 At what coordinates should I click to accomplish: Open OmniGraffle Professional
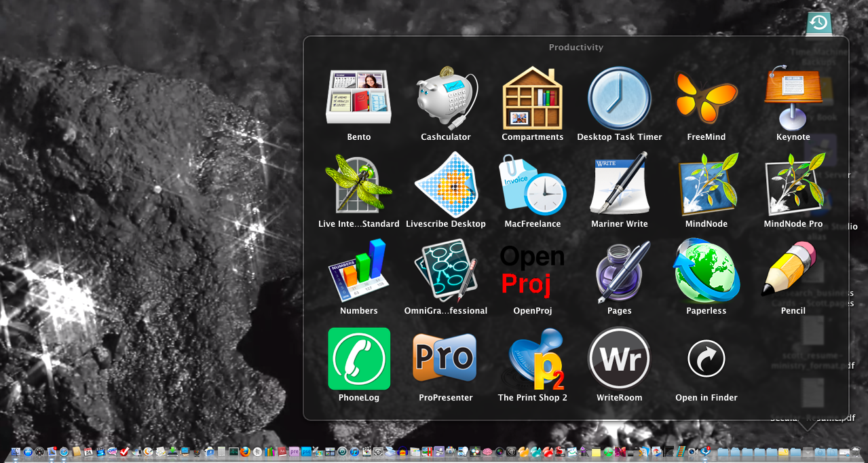click(446, 271)
